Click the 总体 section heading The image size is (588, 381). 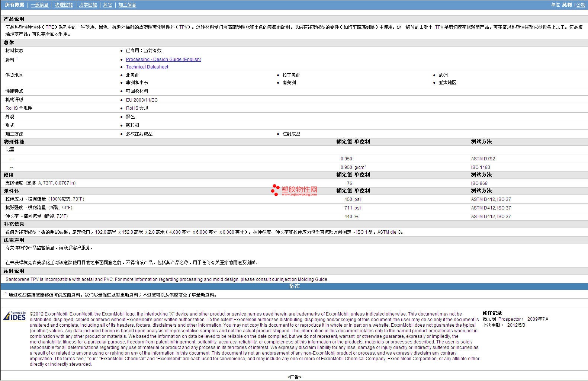point(9,42)
